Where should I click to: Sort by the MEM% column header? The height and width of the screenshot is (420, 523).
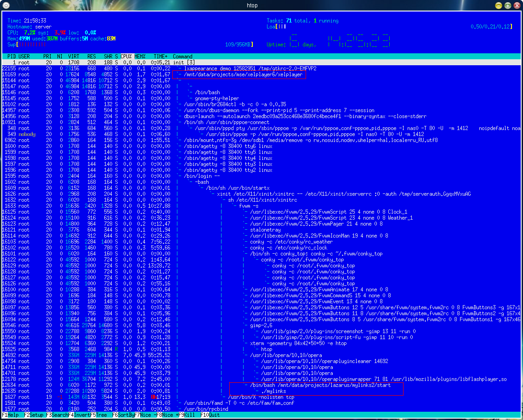(x=140, y=56)
